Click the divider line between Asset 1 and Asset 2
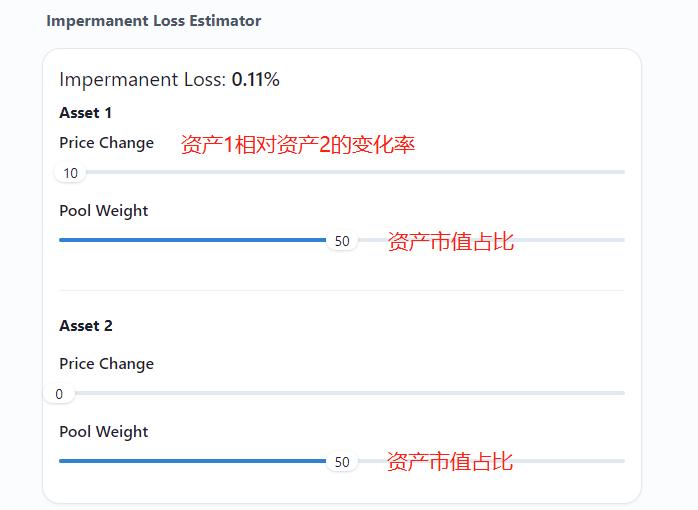698x510 pixels. point(341,291)
